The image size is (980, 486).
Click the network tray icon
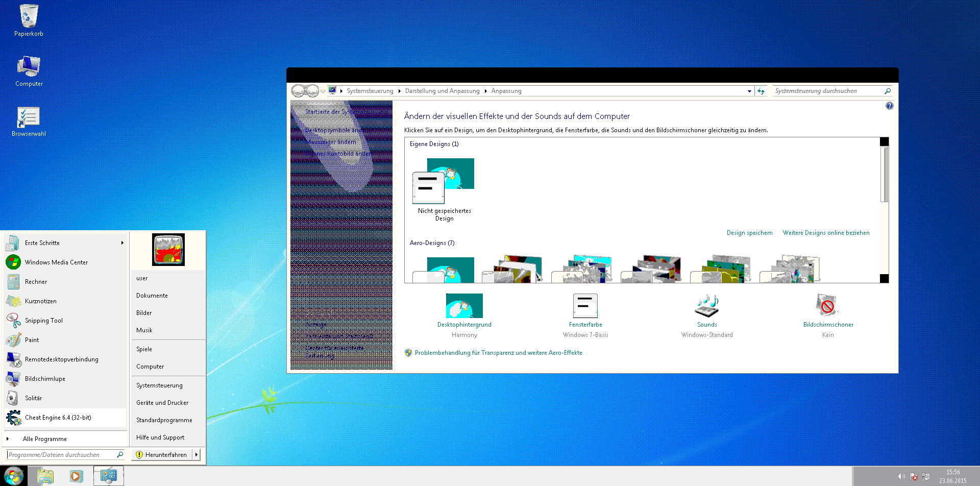pyautogui.click(x=926, y=476)
